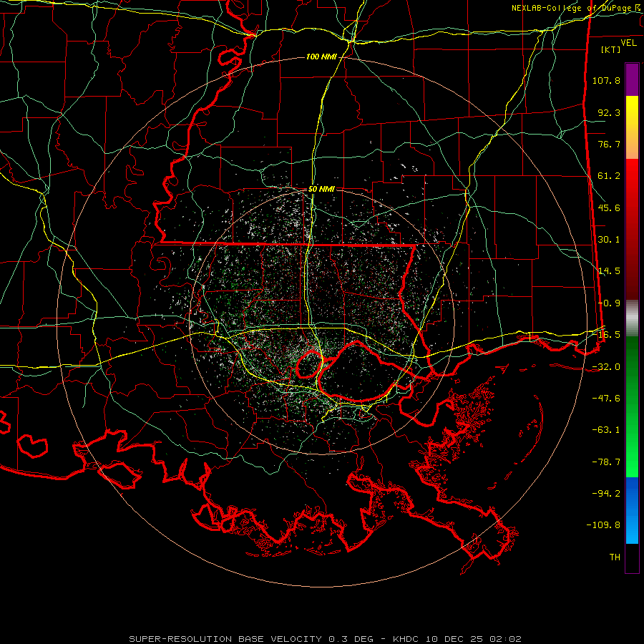Click the 92.3 velocity scale label
Image resolution: width=644 pixels, height=644 pixels.
point(609,112)
